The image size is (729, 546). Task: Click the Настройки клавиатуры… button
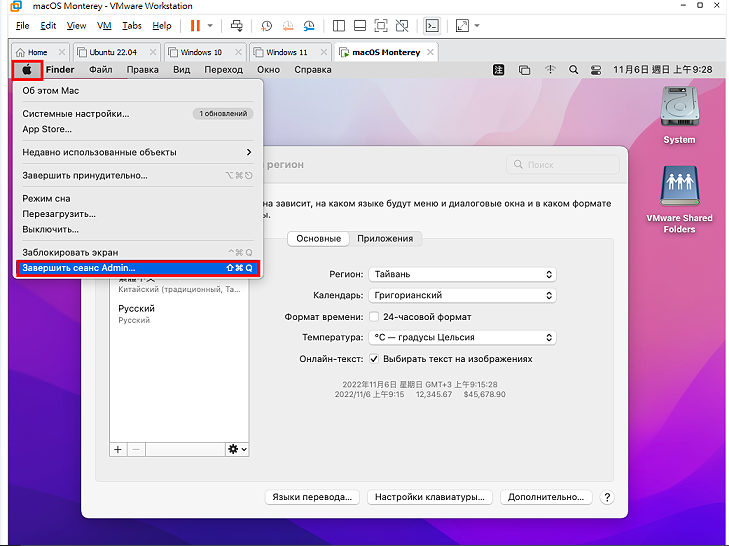coord(430,497)
